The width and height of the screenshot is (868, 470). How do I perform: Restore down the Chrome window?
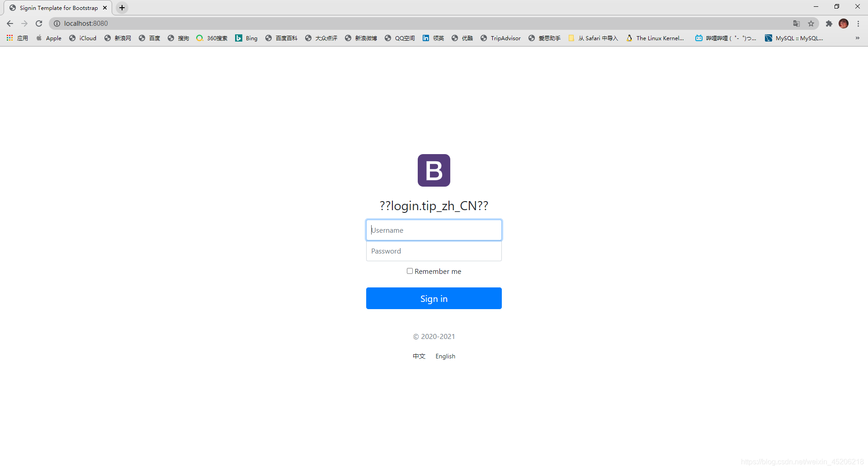[837, 7]
